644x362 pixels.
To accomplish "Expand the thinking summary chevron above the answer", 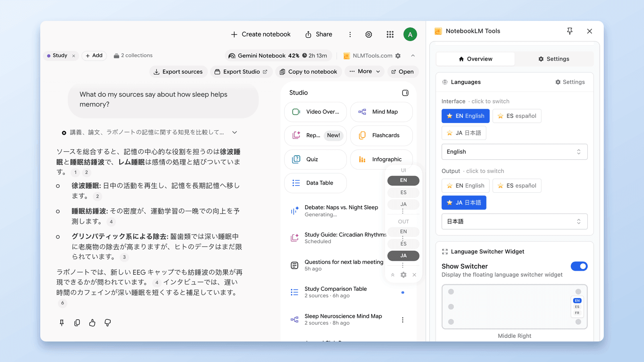I will tap(235, 132).
